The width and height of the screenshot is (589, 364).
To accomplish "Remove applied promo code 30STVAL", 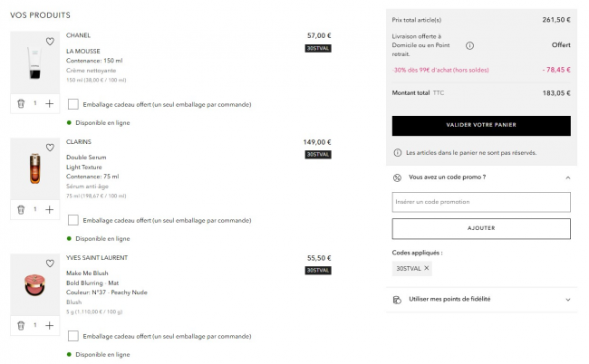I will [427, 268].
